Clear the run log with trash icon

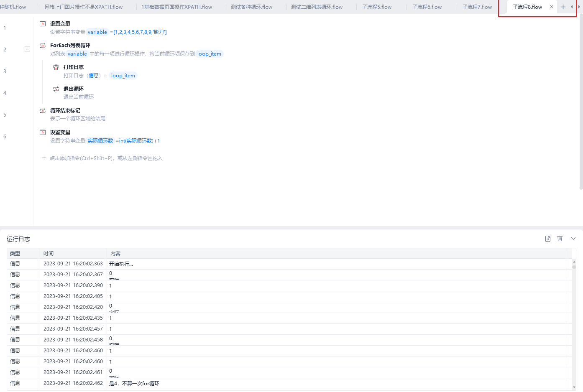560,239
